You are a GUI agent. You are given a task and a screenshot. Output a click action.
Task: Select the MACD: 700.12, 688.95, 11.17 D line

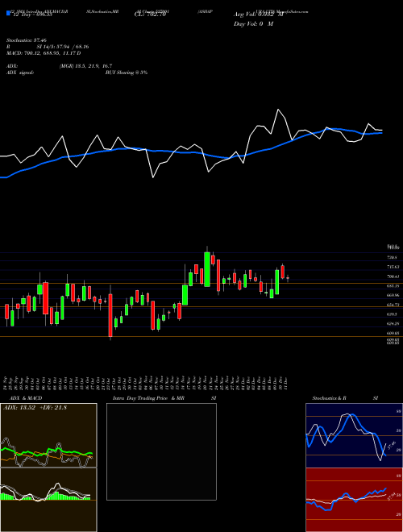[44, 53]
